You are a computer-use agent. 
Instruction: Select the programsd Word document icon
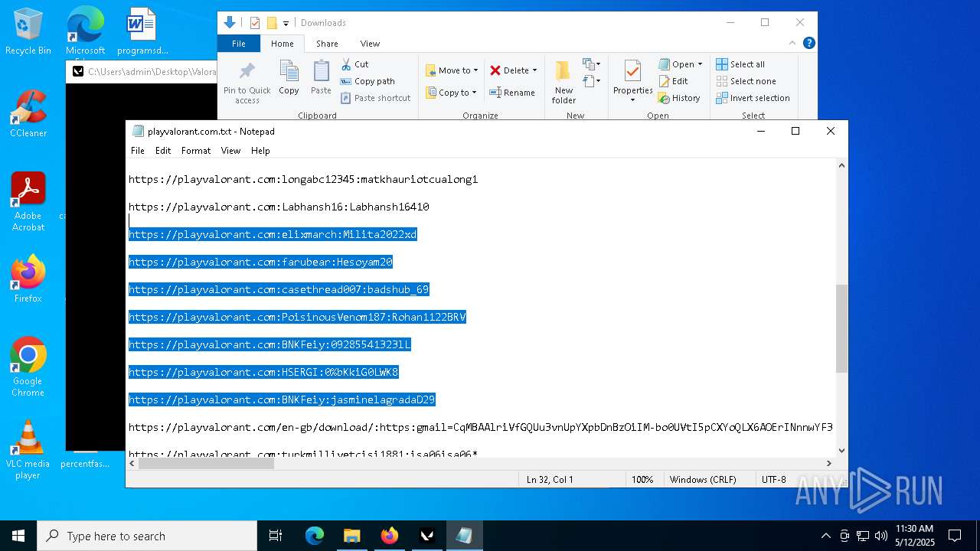[142, 32]
